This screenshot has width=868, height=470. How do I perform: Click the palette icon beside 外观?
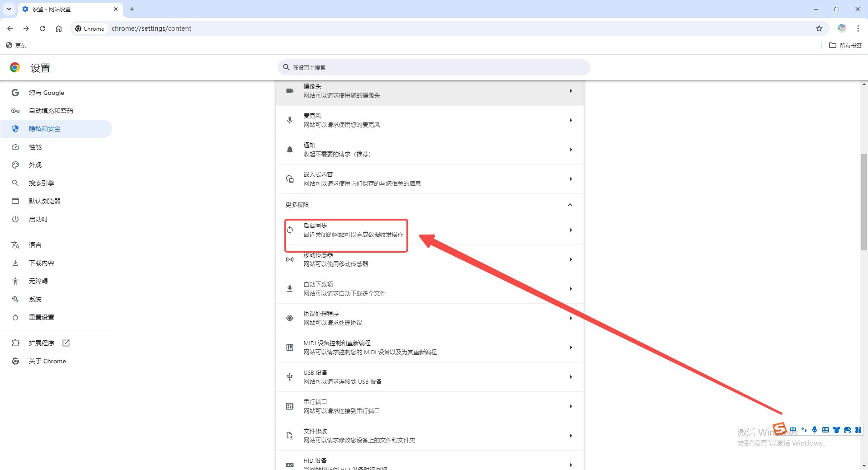(15, 165)
